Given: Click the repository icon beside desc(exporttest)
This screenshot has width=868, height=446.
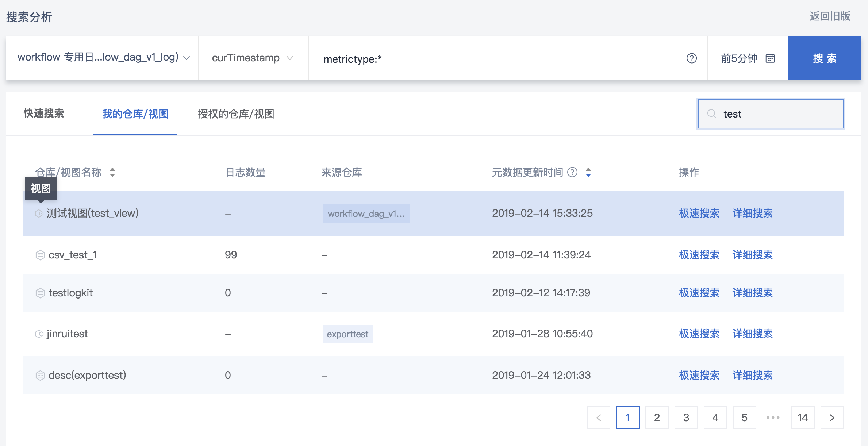Looking at the screenshot, I should coord(40,376).
